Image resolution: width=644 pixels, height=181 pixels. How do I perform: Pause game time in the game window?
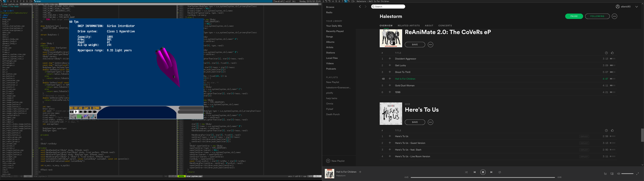pos(72,112)
